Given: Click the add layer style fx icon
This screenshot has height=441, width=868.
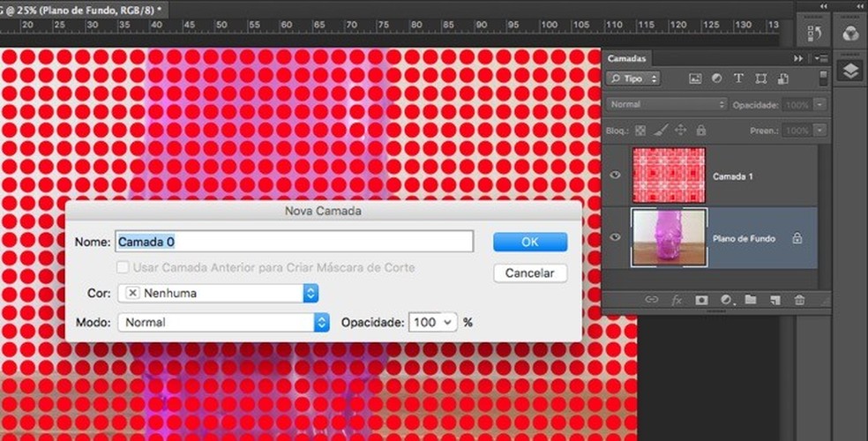Looking at the screenshot, I should tap(677, 300).
